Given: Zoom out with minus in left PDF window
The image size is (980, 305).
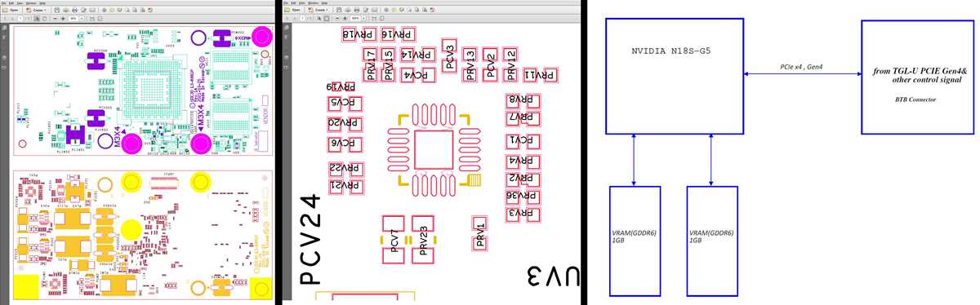Looking at the screenshot, I should tap(56, 18).
